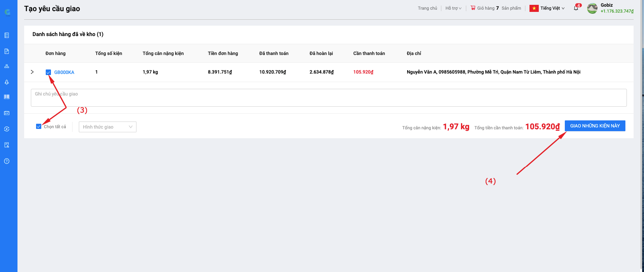This screenshot has width=644, height=272.
Task: Uncheck the GB000KA order checkbox
Action: point(48,72)
